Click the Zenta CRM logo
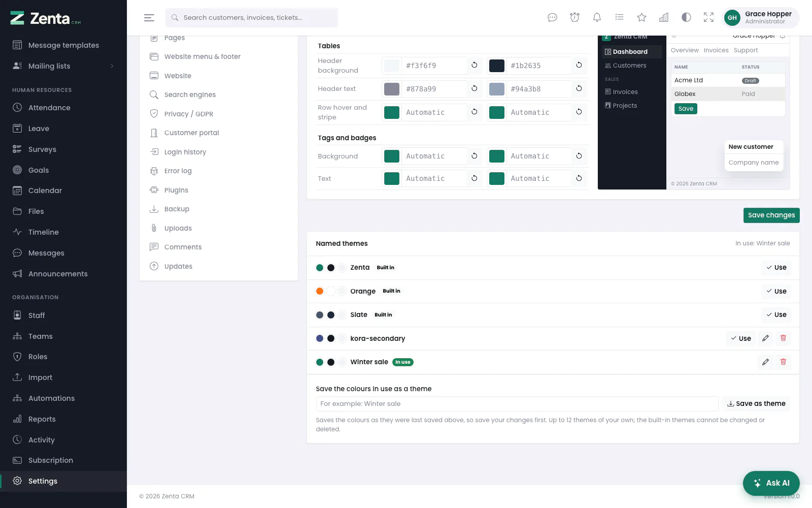The height and width of the screenshot is (508, 812). [x=46, y=18]
